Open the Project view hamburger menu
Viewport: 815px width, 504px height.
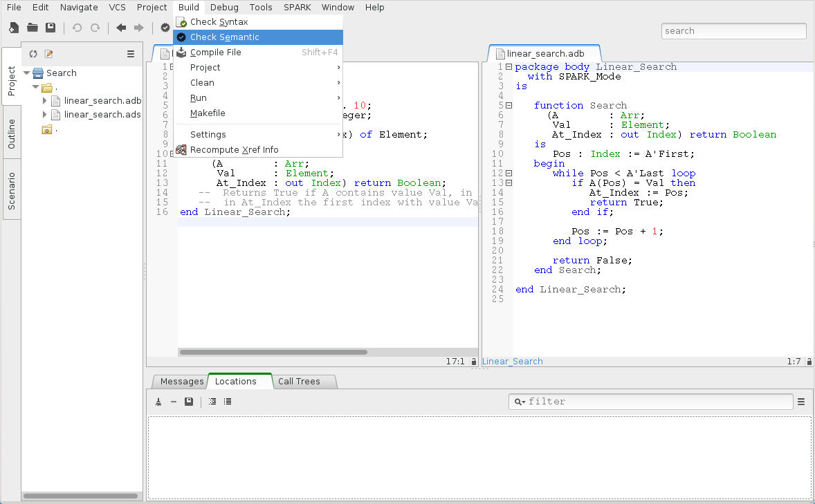131,54
